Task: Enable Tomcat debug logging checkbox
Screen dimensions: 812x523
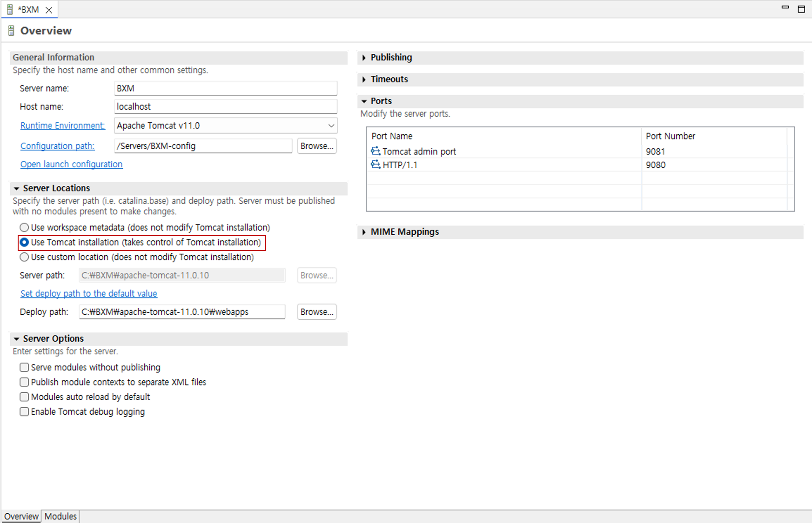Action: (24, 412)
